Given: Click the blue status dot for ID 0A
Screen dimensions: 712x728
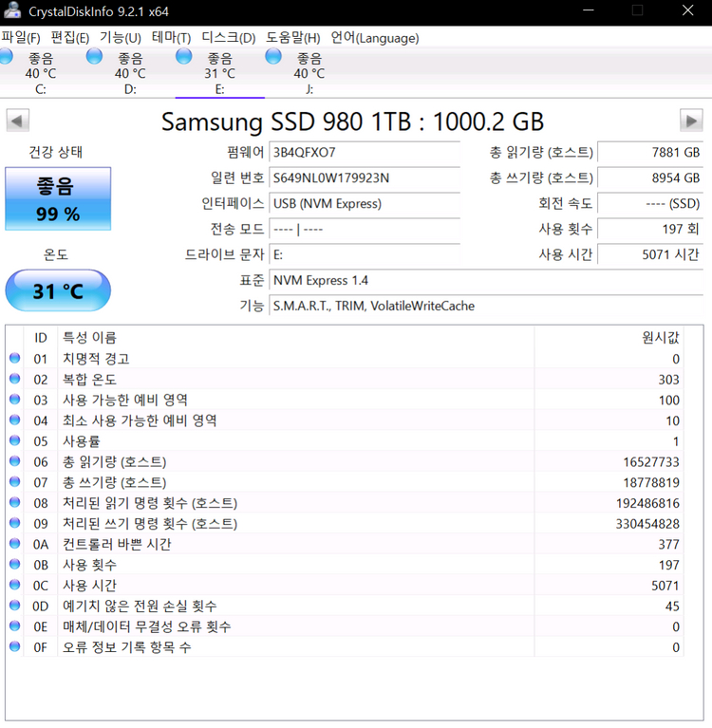Looking at the screenshot, I should click(x=15, y=543).
